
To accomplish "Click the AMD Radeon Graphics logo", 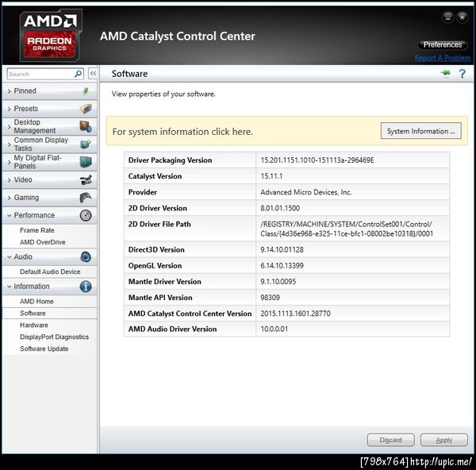I will 51,35.
